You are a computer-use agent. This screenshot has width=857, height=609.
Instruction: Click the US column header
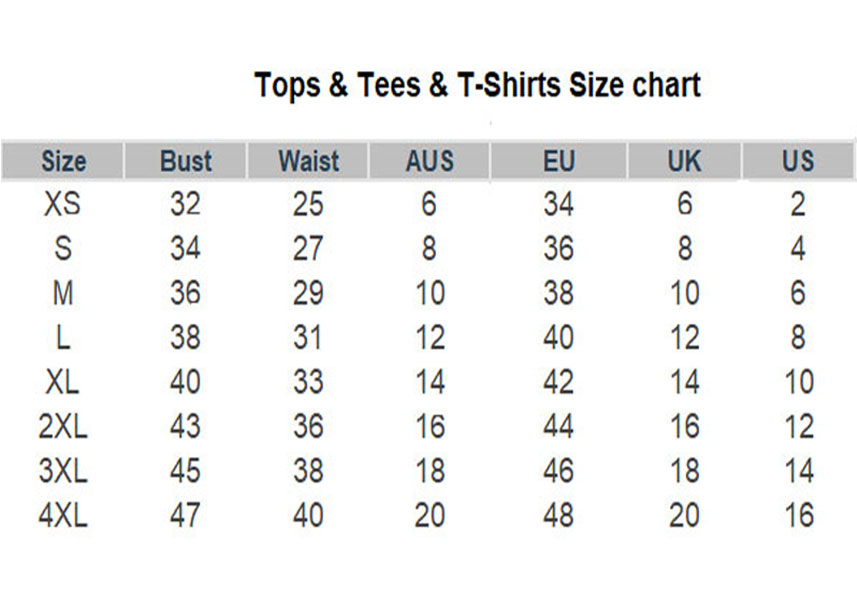798,161
